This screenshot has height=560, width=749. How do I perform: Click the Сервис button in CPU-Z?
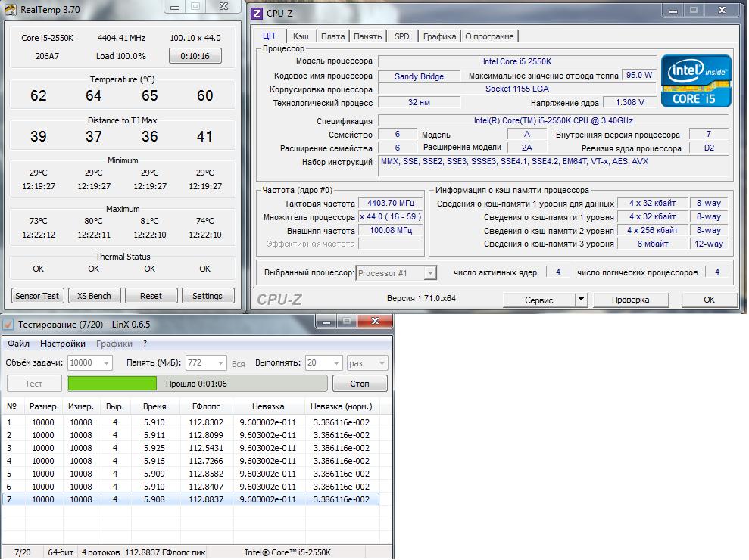[x=538, y=300]
